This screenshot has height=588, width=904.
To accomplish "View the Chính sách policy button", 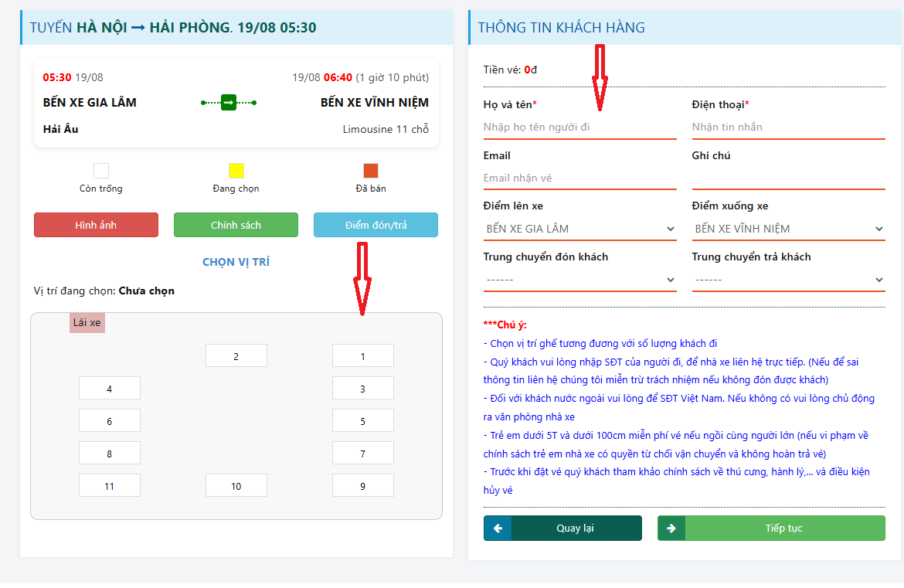I will click(236, 225).
